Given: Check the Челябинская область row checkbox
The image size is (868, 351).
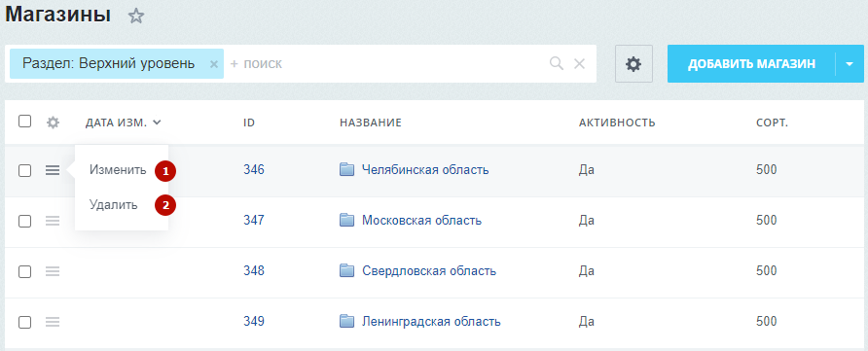Looking at the screenshot, I should click(x=24, y=171).
